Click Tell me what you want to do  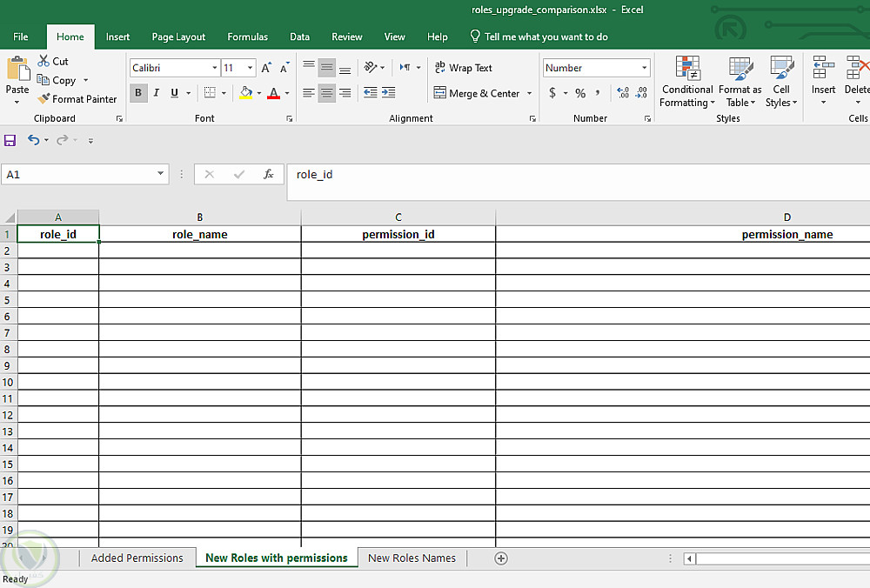[x=545, y=37]
